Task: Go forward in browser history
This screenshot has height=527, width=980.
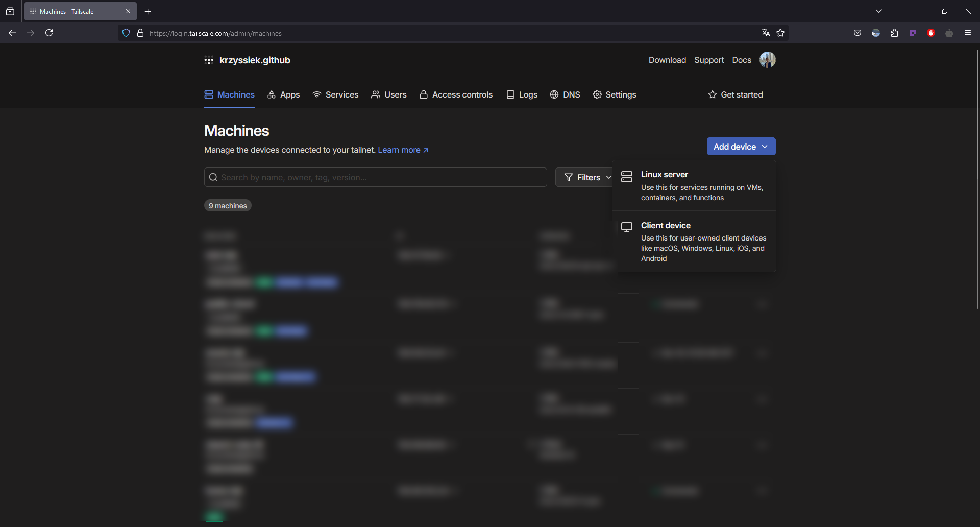Action: click(x=31, y=33)
